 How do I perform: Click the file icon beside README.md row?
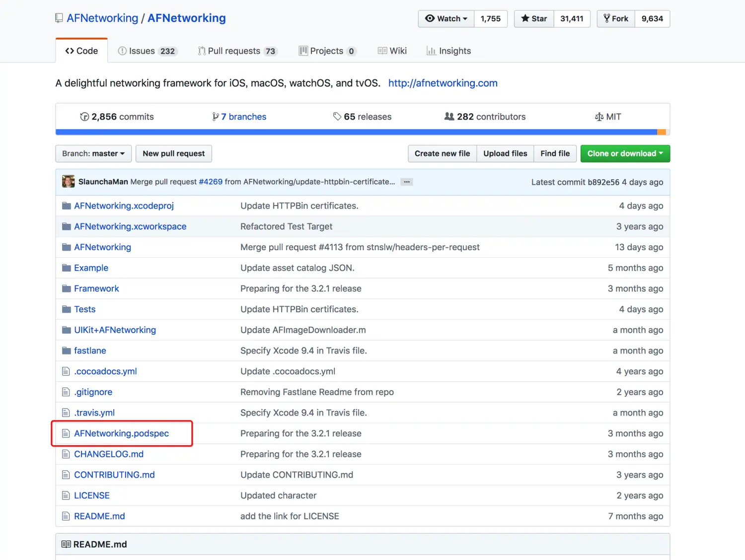pos(66,516)
